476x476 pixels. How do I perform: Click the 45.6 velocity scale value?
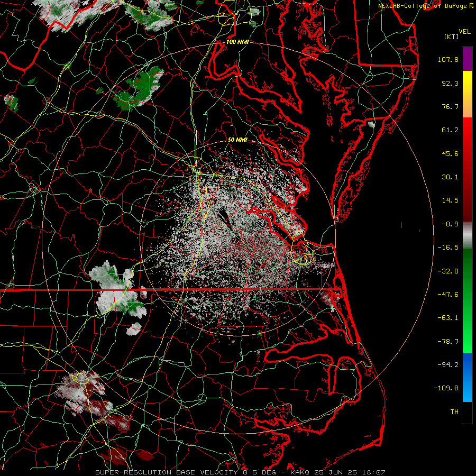(x=450, y=153)
